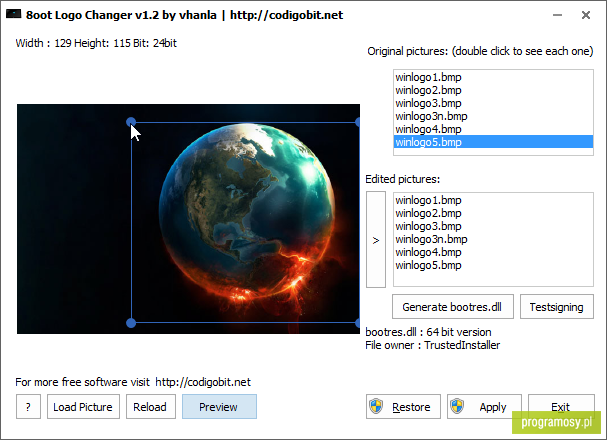The image size is (607, 440).
Task: Click the shield icon on Restore button
Action: (x=376, y=406)
